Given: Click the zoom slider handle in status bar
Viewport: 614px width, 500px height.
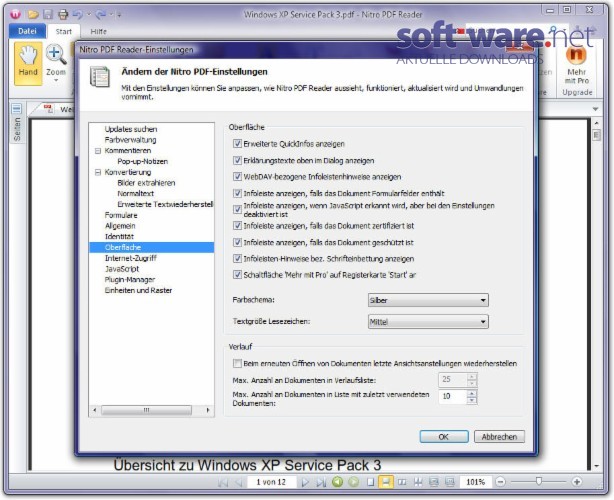Looking at the screenshot, I should [x=539, y=481].
